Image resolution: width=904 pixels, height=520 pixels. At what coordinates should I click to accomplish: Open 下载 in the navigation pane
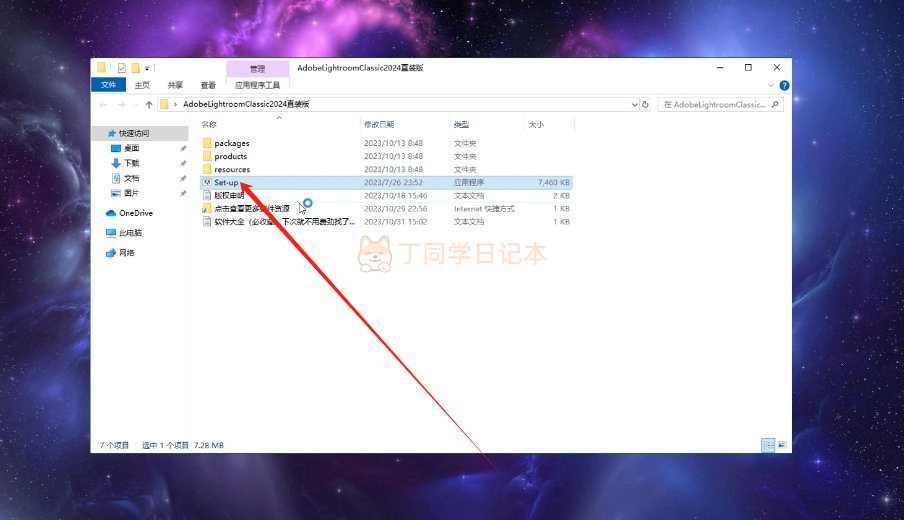coord(131,163)
